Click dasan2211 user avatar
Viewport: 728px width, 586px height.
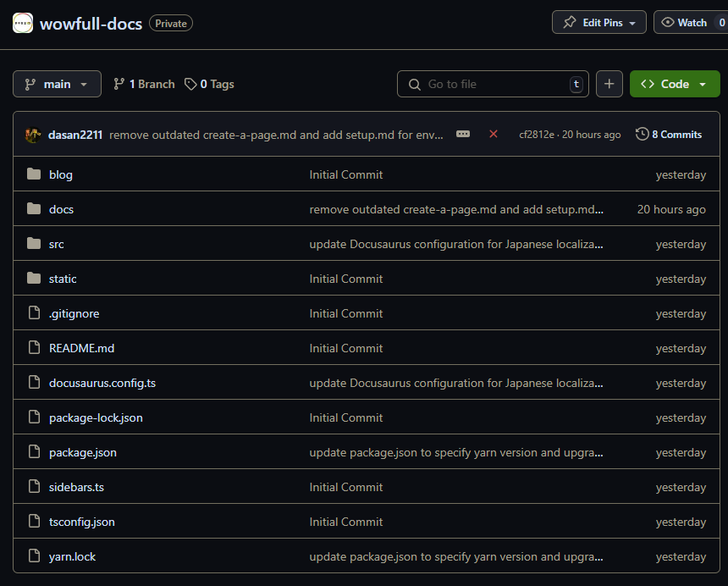coord(33,135)
